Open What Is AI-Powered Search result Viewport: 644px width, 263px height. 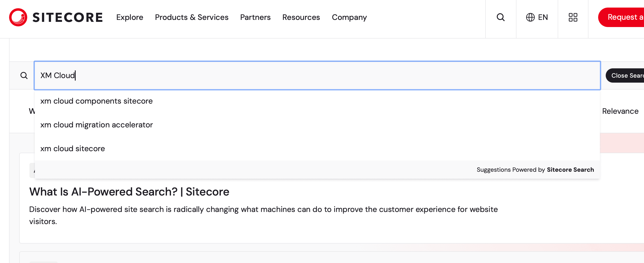click(x=129, y=192)
